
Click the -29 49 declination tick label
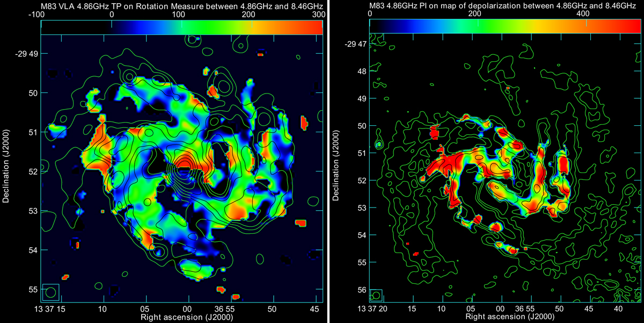click(x=25, y=54)
